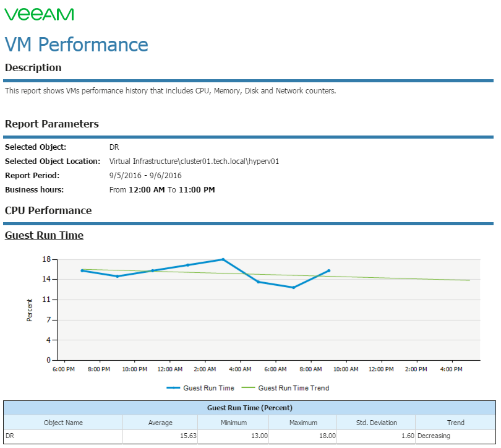Click the 'Guest Run Time (Percent)' table title
Viewport: 501px width, 448px height.
[250, 408]
